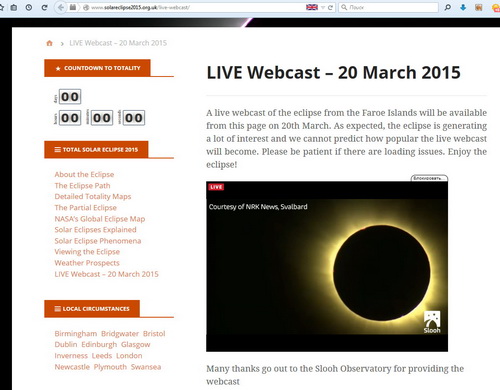Image resolution: width=500 pixels, height=390 pixels.
Task: Click the browser search input field
Action: (x=388, y=7)
